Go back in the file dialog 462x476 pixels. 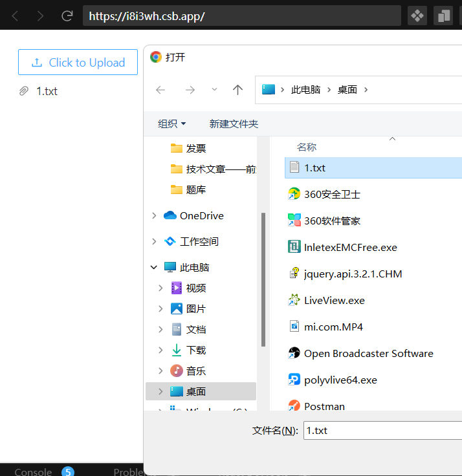tap(160, 90)
